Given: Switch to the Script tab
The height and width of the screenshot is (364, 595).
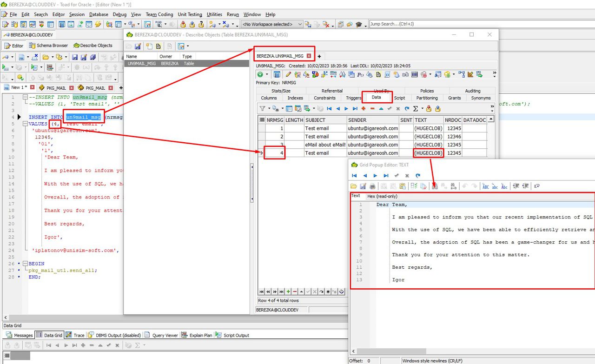Looking at the screenshot, I should pyautogui.click(x=399, y=98).
